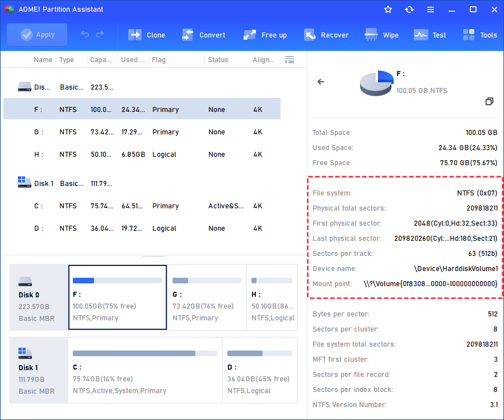This screenshot has width=504, height=420.
Task: Open the Test tool
Action: coord(430,35)
